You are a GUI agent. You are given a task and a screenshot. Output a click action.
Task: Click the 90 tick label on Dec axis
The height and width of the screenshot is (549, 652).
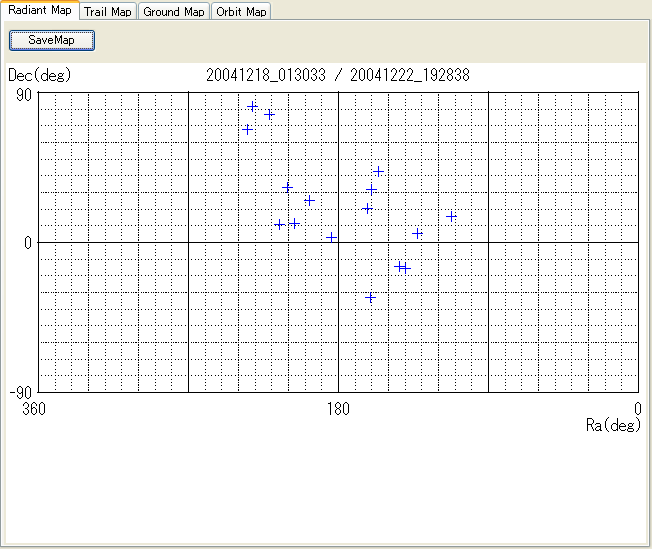pyautogui.click(x=22, y=94)
